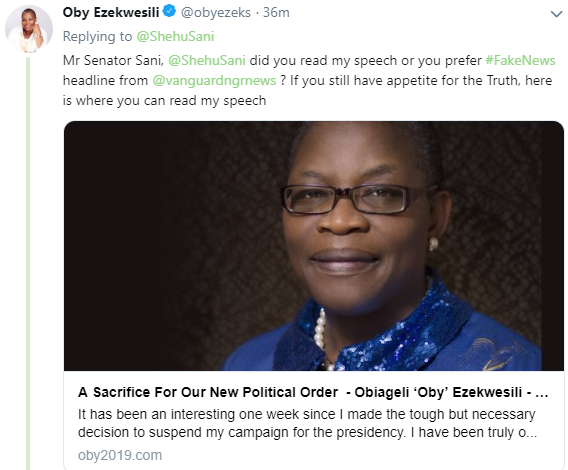Click the blue verified badge
Viewport: 568px width, 470px height.
click(x=169, y=11)
